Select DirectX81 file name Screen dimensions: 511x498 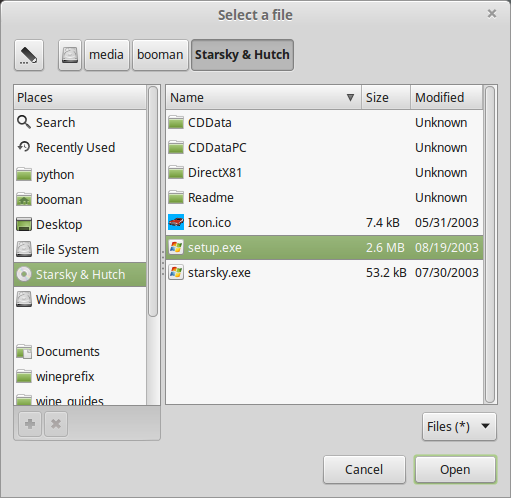point(215,173)
